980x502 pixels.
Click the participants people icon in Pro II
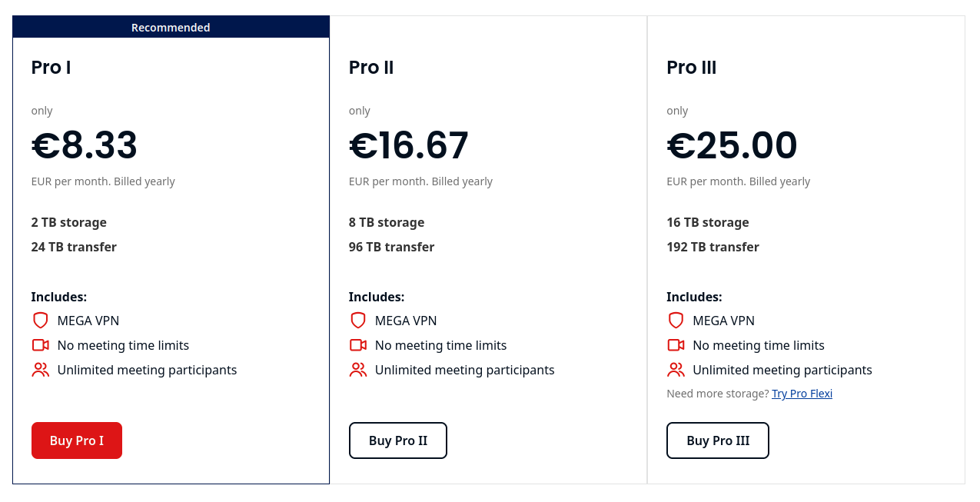click(x=357, y=370)
